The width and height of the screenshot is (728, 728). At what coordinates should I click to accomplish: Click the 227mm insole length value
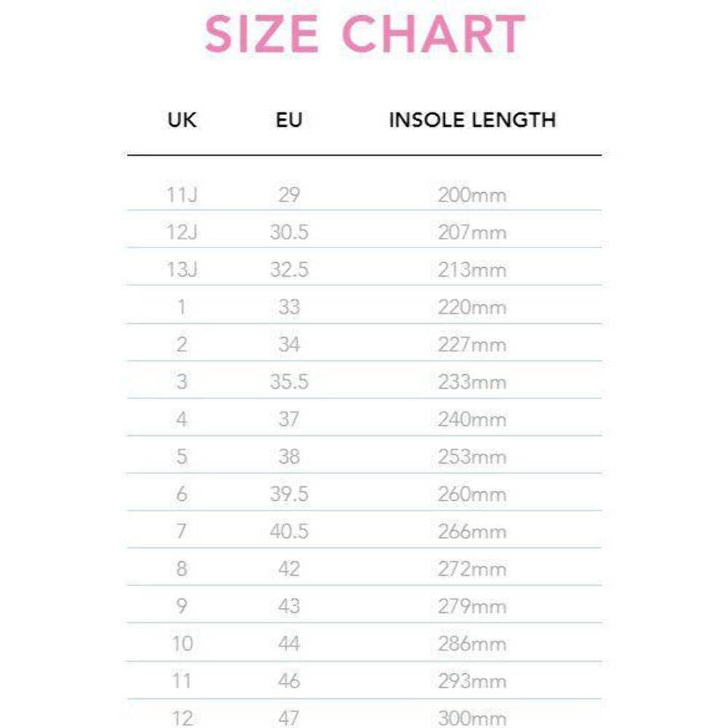click(x=472, y=344)
